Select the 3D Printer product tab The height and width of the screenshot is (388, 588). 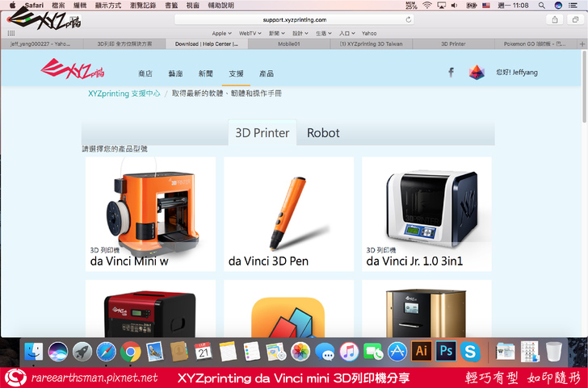tap(262, 132)
